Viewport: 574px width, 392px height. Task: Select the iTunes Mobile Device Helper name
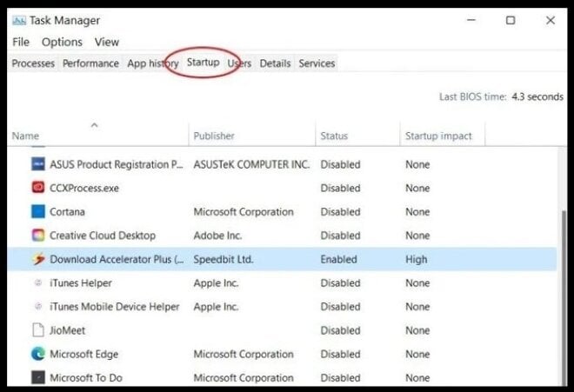(x=115, y=306)
